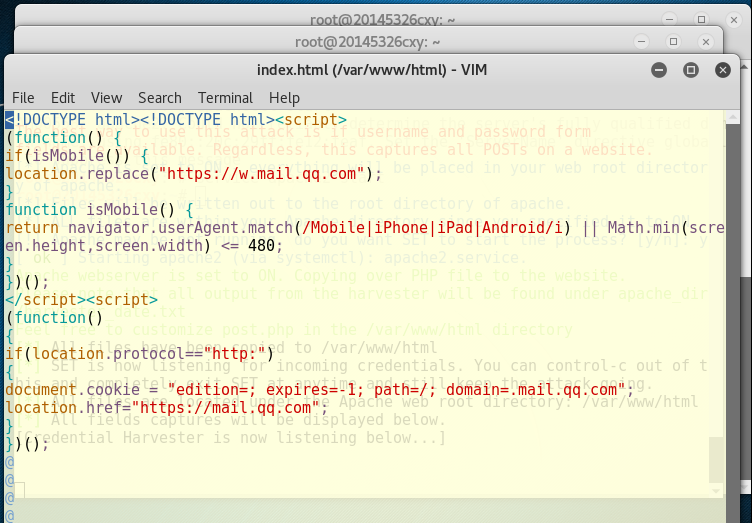The width and height of the screenshot is (752, 523).
Task: Open the View menu
Action: [106, 98]
